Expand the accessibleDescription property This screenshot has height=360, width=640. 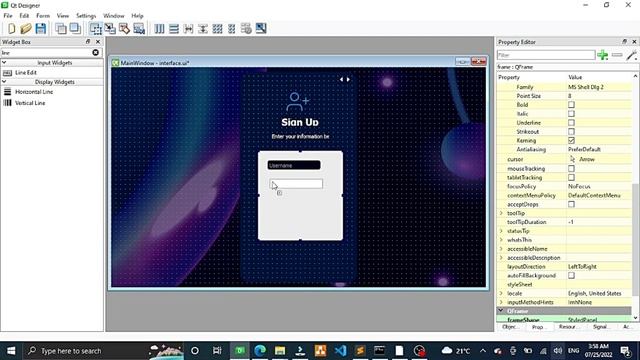coord(501,258)
